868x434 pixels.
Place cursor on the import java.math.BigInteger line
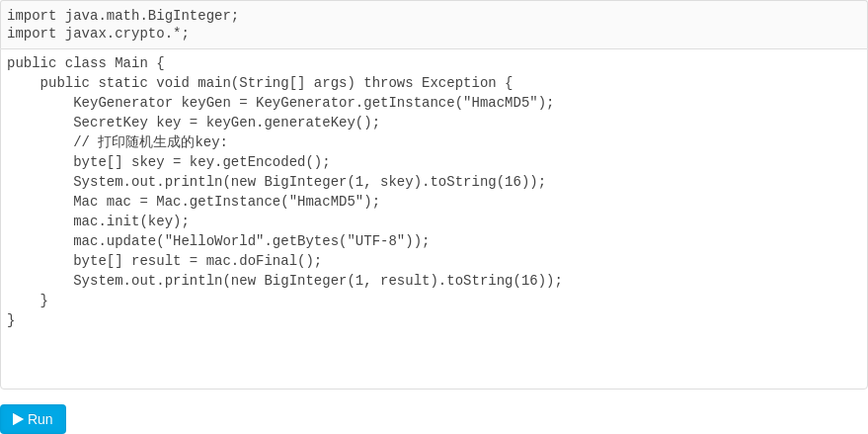(x=122, y=16)
